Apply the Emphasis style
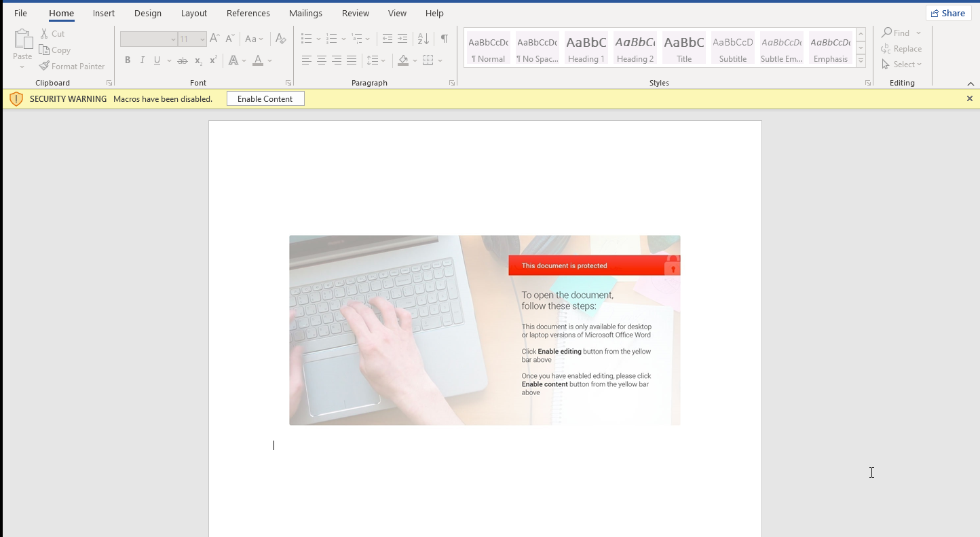The image size is (980, 537). tap(831, 48)
